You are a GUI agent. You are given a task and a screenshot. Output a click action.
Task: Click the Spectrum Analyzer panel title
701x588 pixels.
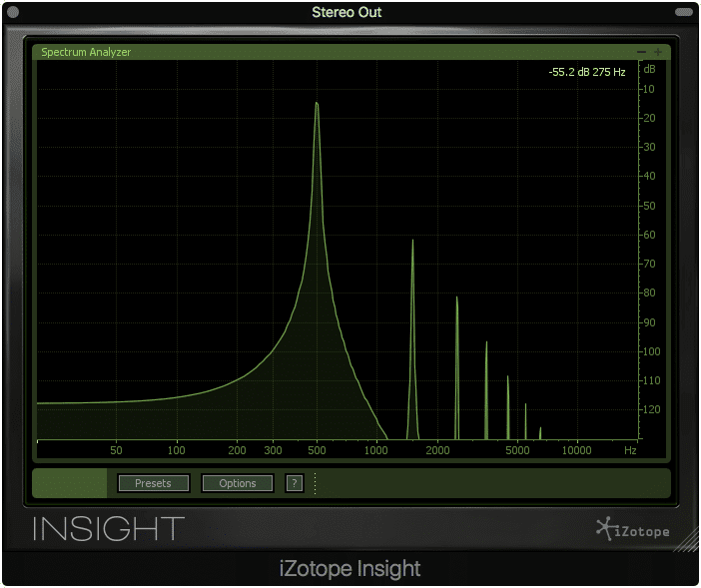86,52
